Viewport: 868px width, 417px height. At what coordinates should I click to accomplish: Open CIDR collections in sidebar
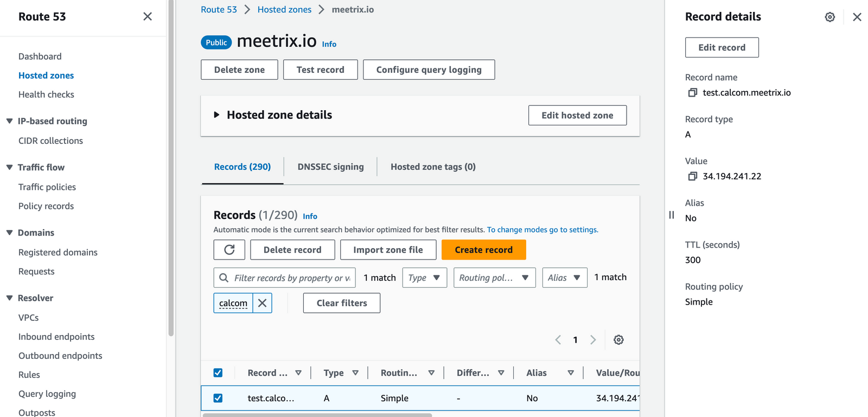click(x=50, y=141)
